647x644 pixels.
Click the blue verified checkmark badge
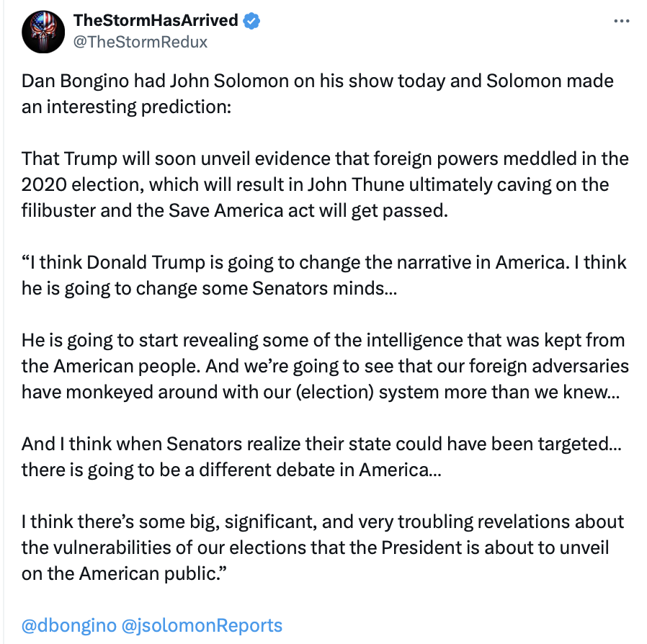pyautogui.click(x=251, y=21)
